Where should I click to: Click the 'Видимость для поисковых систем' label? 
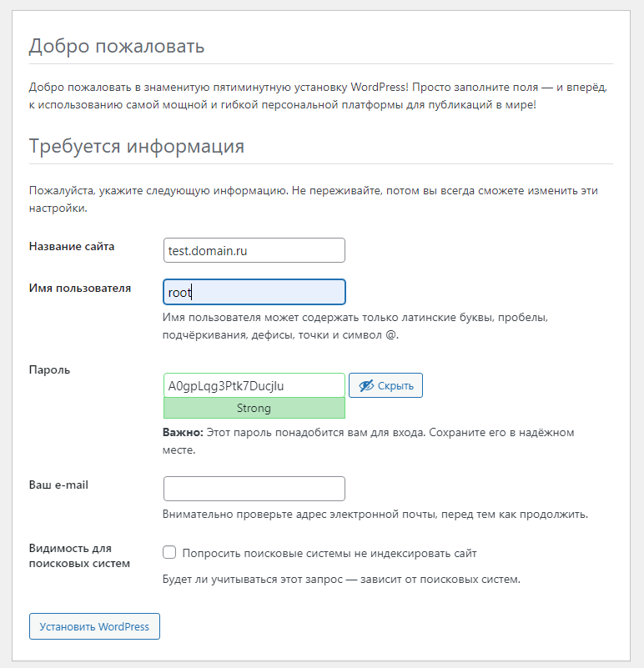point(79,555)
